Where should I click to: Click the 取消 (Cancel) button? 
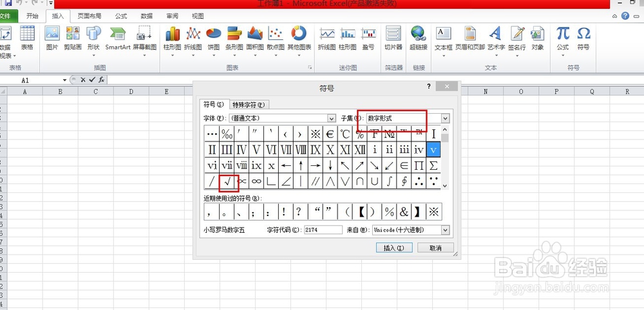pos(435,248)
